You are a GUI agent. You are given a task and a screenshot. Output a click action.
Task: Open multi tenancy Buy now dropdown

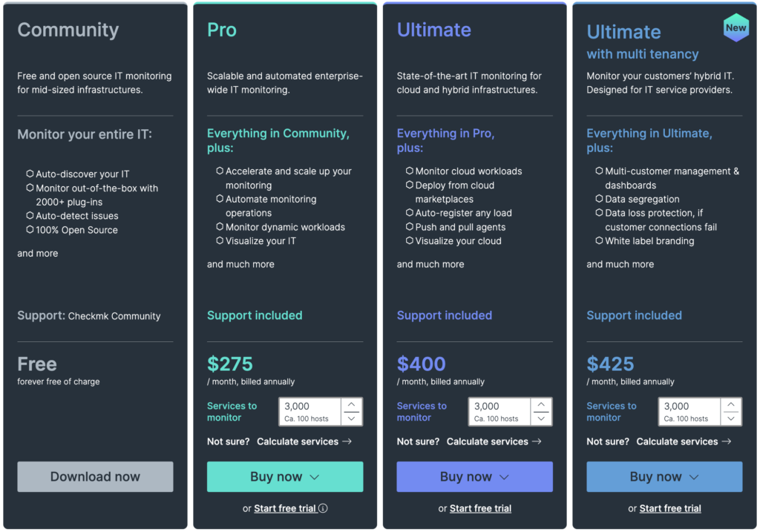tap(664, 477)
